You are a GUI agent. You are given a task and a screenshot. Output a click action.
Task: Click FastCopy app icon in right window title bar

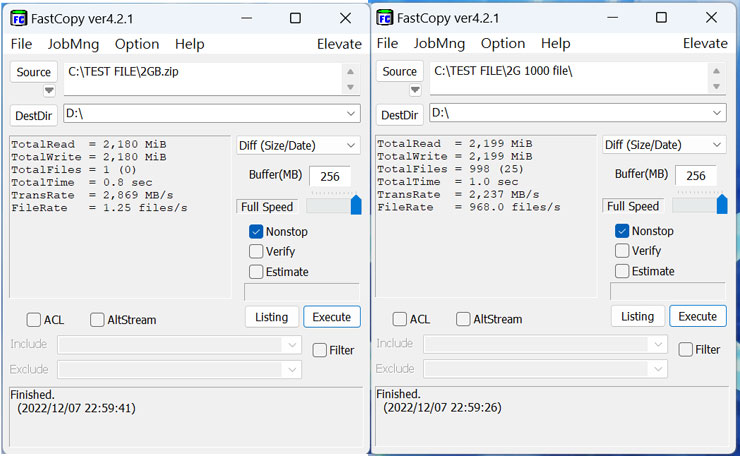pyautogui.click(x=385, y=18)
